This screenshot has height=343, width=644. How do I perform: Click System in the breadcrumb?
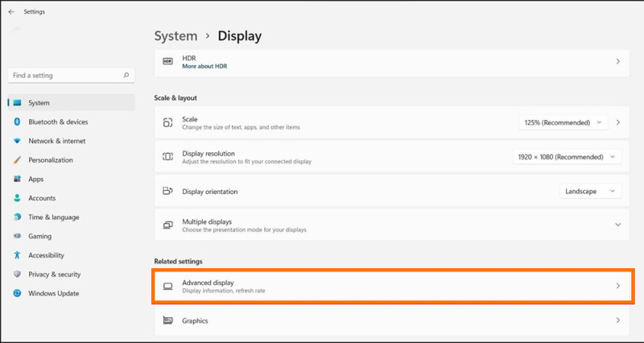[175, 36]
